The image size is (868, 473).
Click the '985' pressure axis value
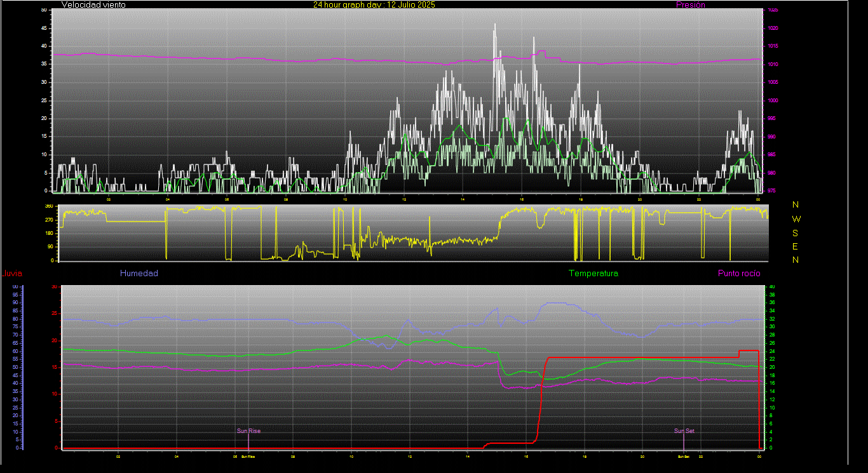(x=771, y=155)
